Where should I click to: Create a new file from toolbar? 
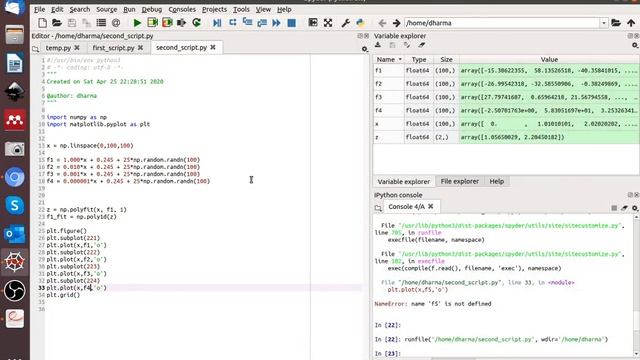(42, 23)
